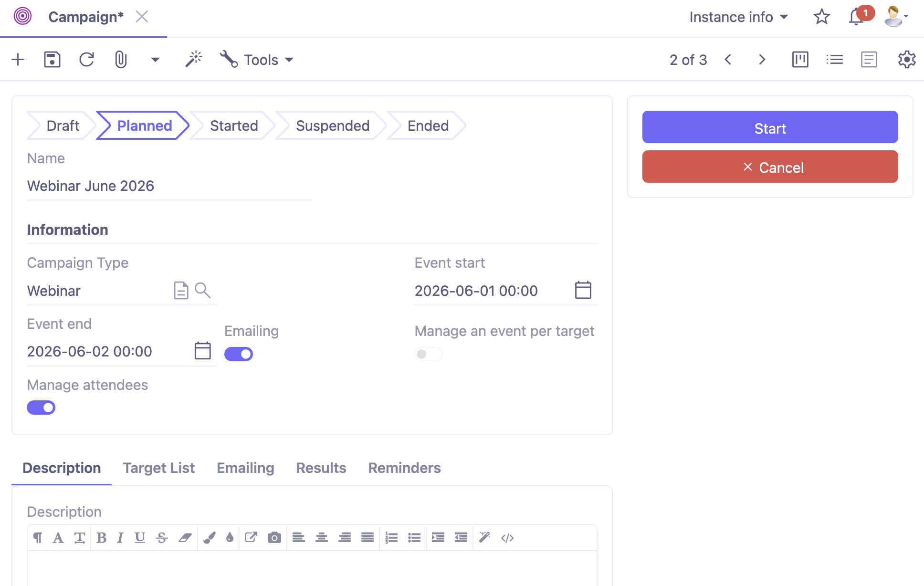
Task: Click the magic wand icon in the toolbar
Action: [194, 58]
